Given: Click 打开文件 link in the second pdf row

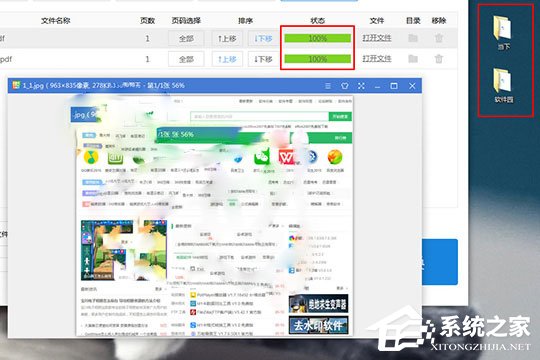Looking at the screenshot, I should coord(376,59).
